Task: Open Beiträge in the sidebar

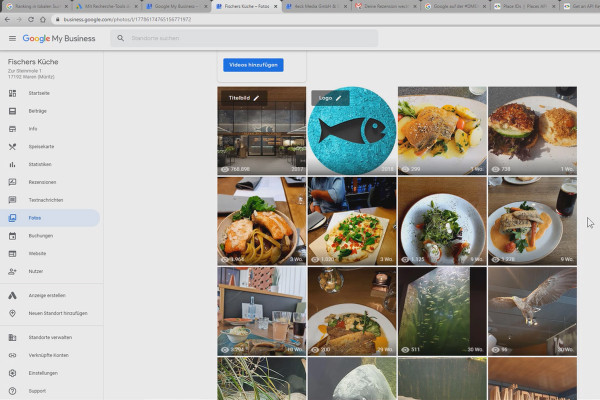Action: [x=38, y=111]
